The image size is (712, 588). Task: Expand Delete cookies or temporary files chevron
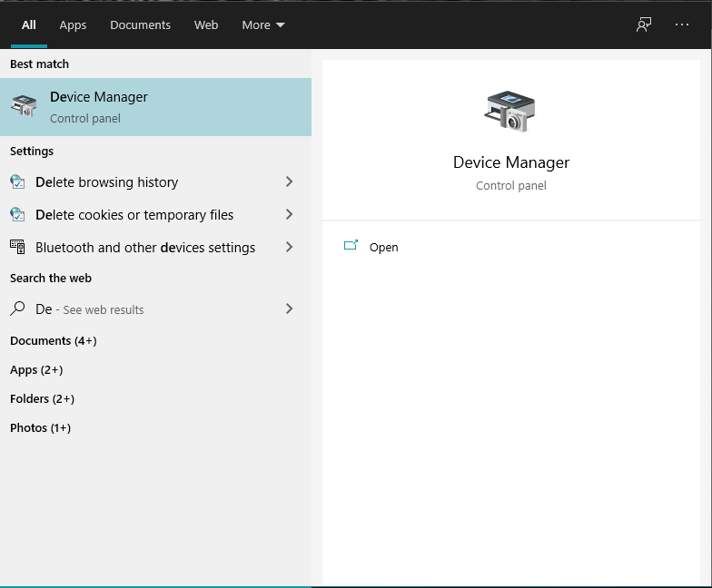pos(289,214)
